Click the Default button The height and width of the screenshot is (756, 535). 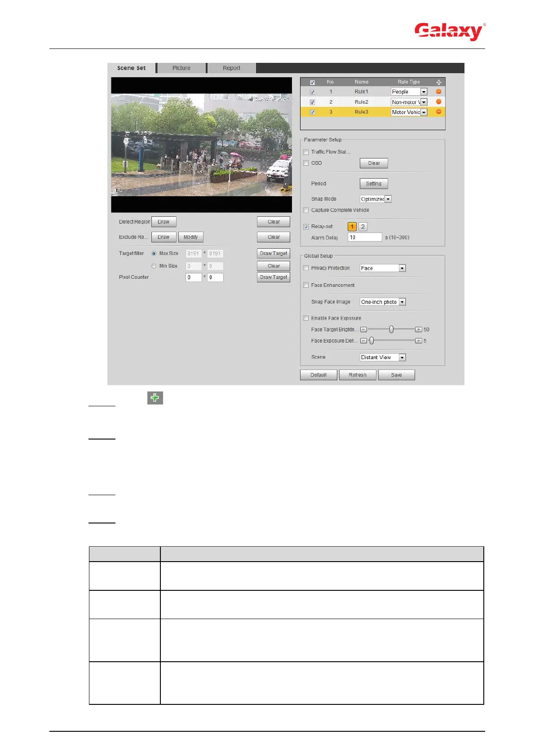318,375
